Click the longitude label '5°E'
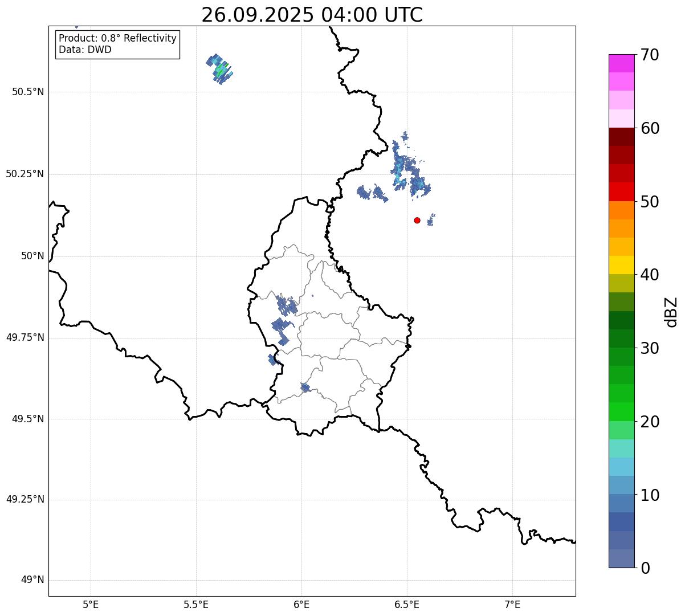 [91, 605]
